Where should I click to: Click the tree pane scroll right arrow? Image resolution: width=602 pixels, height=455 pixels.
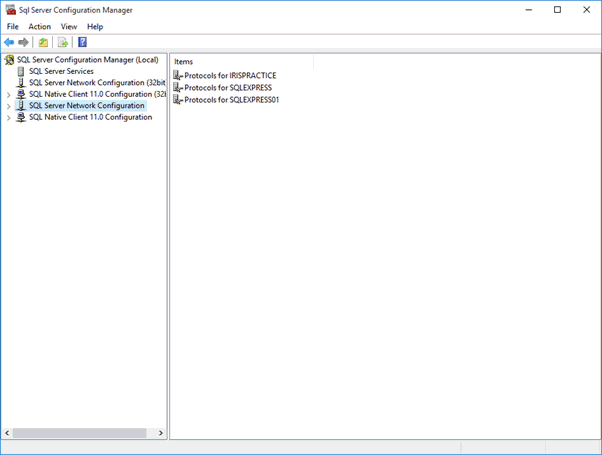(161, 433)
